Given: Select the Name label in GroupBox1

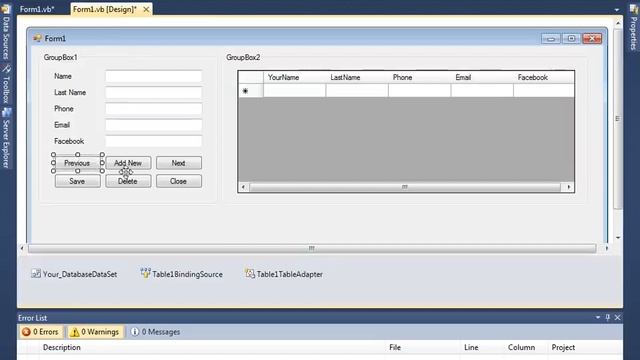Looking at the screenshot, I should coord(62,76).
